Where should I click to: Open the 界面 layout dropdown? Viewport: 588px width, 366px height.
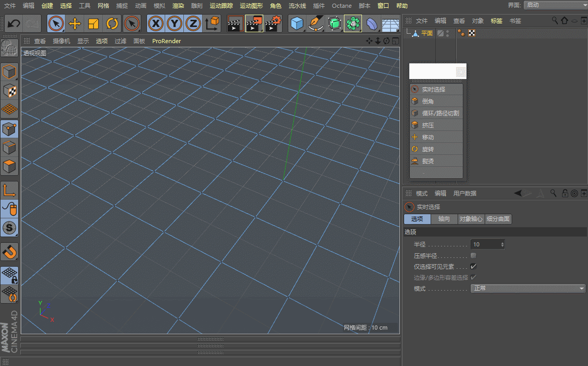click(555, 5)
